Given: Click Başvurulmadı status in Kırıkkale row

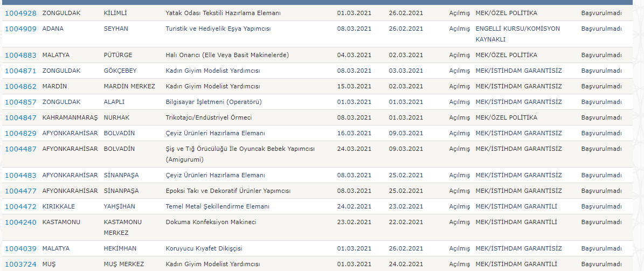Looking at the screenshot, I should click(x=601, y=206).
